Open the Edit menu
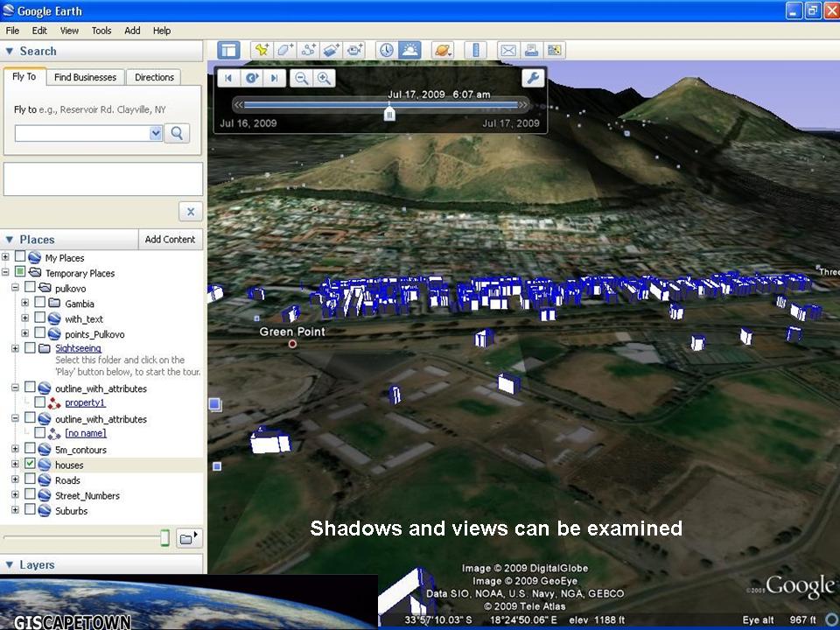Viewport: 840px width, 630px height. [x=39, y=31]
